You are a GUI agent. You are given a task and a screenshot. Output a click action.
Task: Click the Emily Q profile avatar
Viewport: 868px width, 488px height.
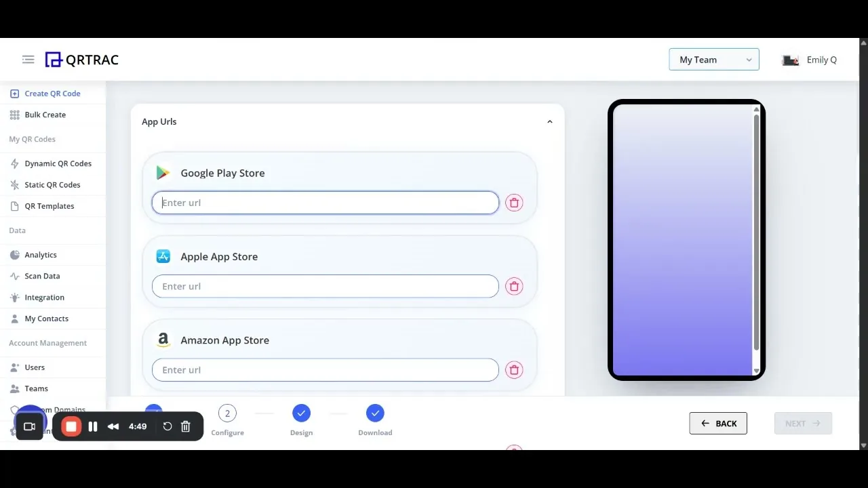point(790,60)
